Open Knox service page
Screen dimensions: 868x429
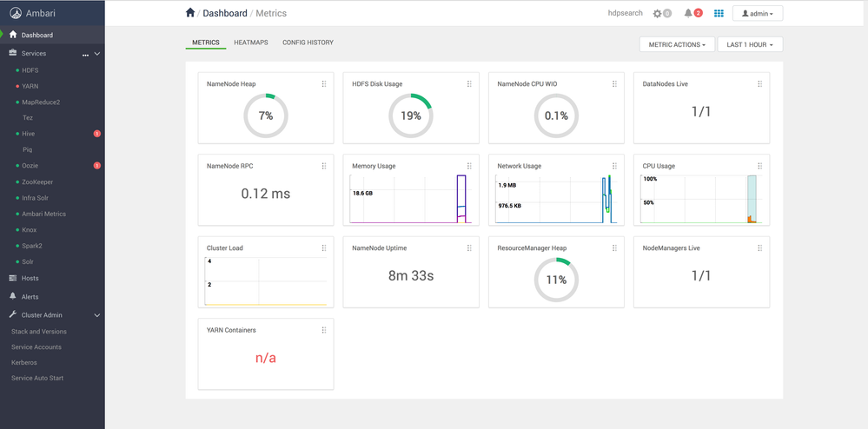click(30, 230)
